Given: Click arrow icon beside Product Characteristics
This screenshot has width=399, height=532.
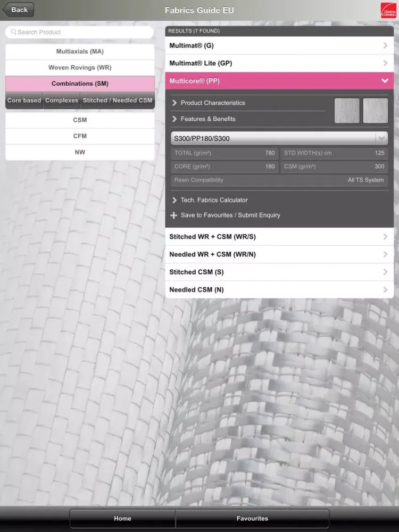Looking at the screenshot, I should 174,103.
